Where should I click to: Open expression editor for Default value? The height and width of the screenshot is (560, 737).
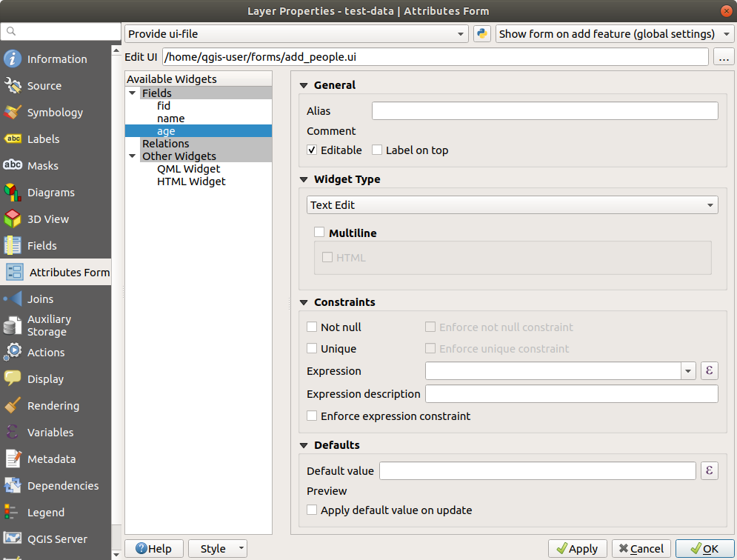[710, 470]
